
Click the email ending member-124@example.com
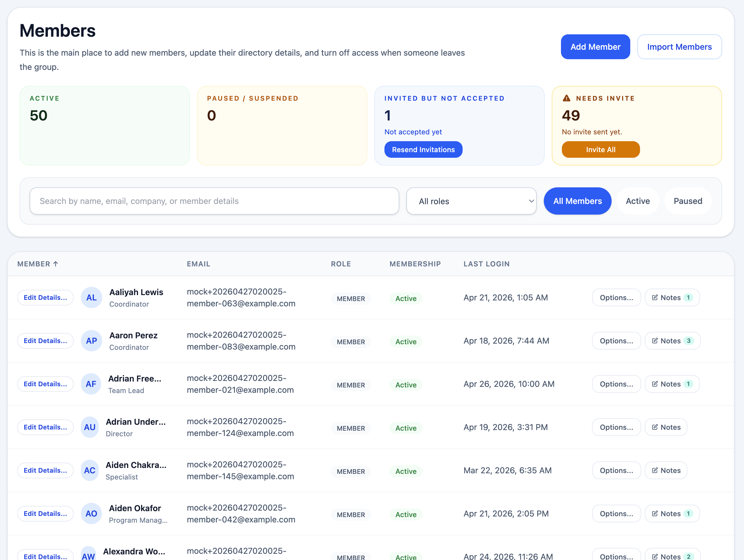[240, 427]
